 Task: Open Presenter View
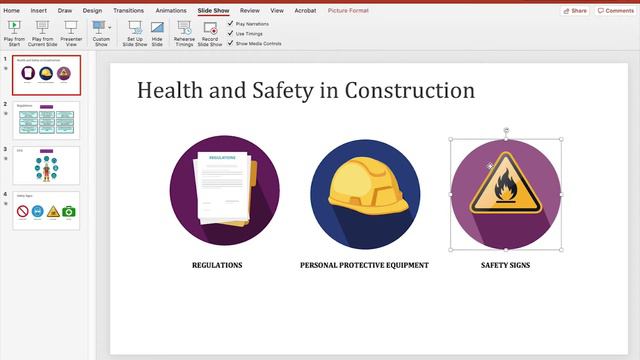point(71,33)
